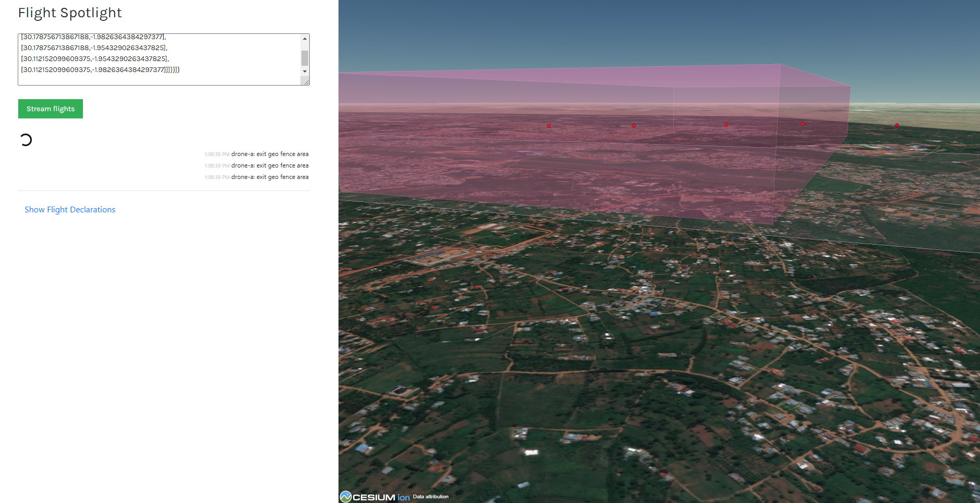Select the red drone marker outside the pink geofence

897,125
